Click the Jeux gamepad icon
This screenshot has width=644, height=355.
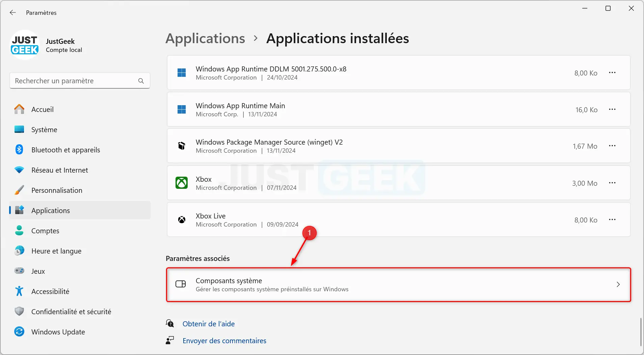[19, 271]
